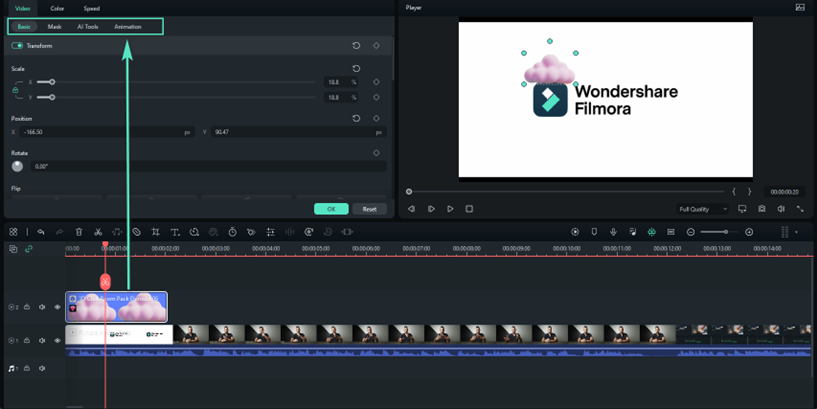Screen dimensions: 817x409
Task: Click the add track icon above track headers
Action: (14, 249)
